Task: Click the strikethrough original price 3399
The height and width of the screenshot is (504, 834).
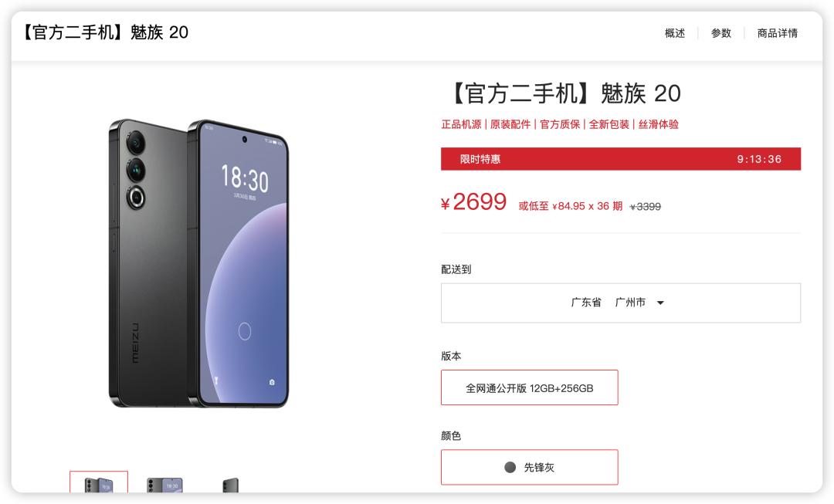Action: (x=645, y=207)
